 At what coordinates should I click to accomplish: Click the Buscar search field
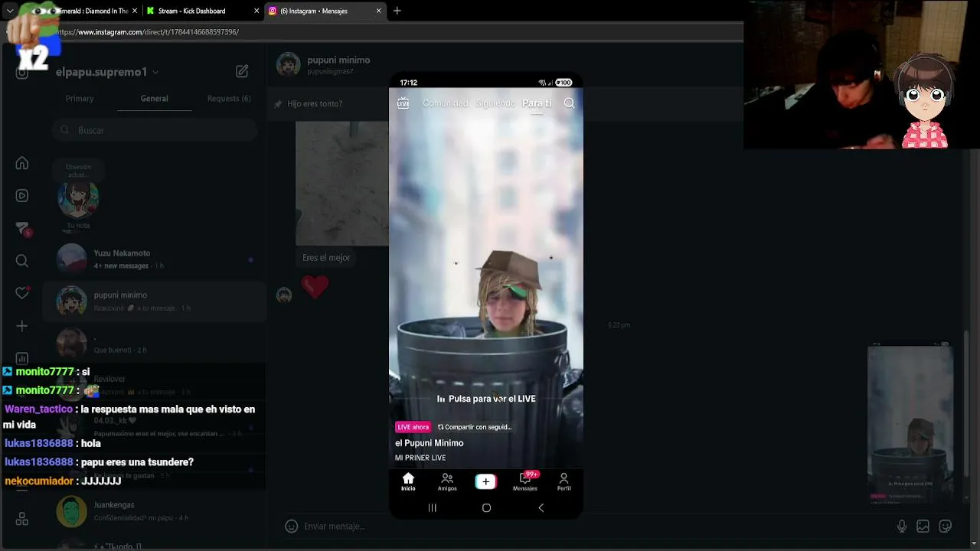(x=155, y=130)
